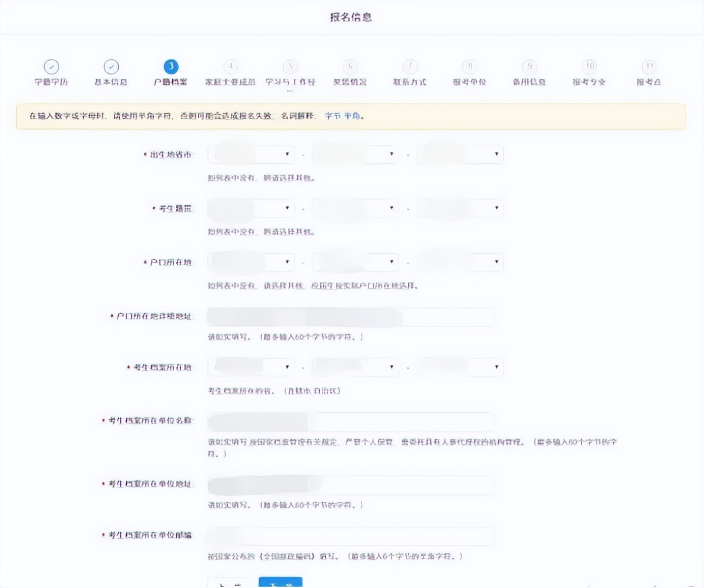This screenshot has height=588, width=704.
Task: Switch to the 报考专业 step tab
Action: pos(589,66)
